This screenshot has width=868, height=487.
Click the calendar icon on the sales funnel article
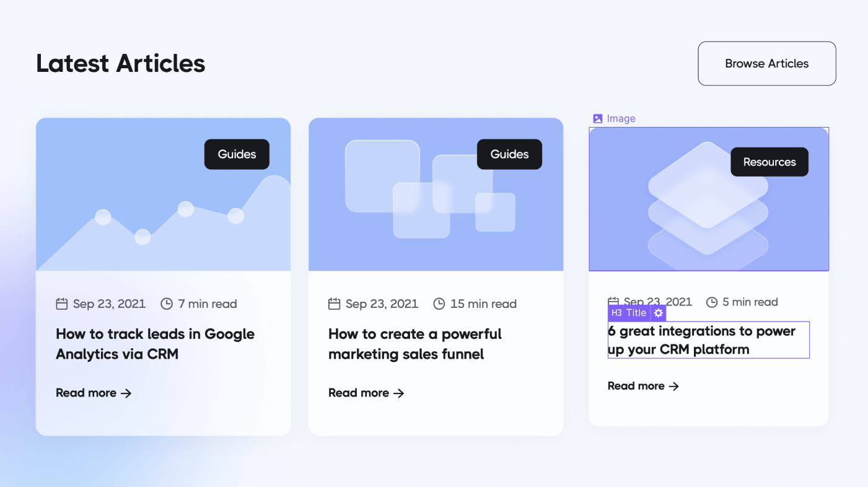pos(333,304)
